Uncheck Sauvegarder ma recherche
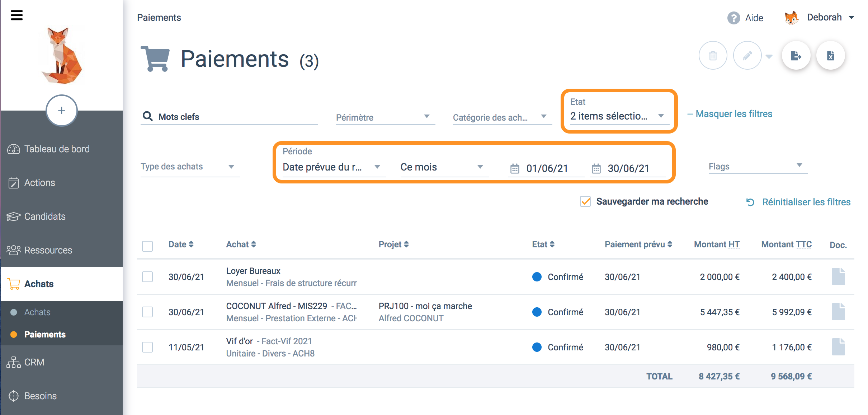Viewport: 868px width, 415px height. coord(585,201)
